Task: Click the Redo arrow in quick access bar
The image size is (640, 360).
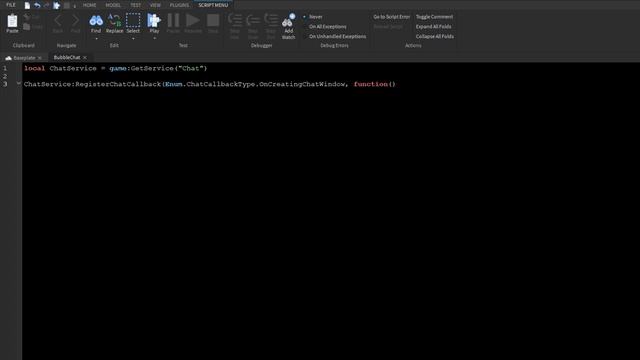Action: point(47,5)
